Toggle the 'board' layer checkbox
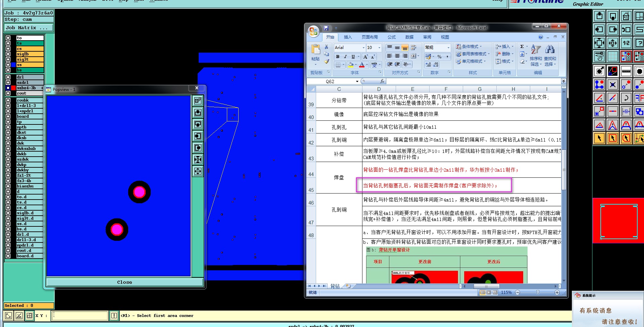The image size is (644, 327). [8, 116]
